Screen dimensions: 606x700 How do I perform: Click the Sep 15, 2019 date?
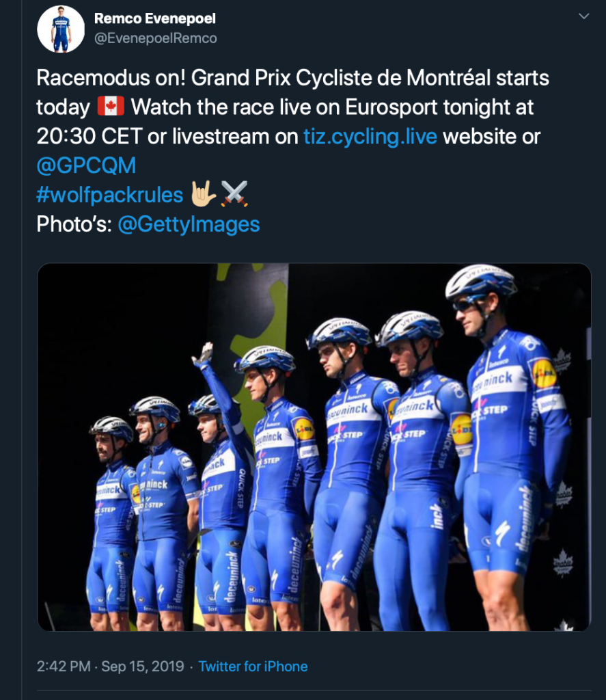143,667
